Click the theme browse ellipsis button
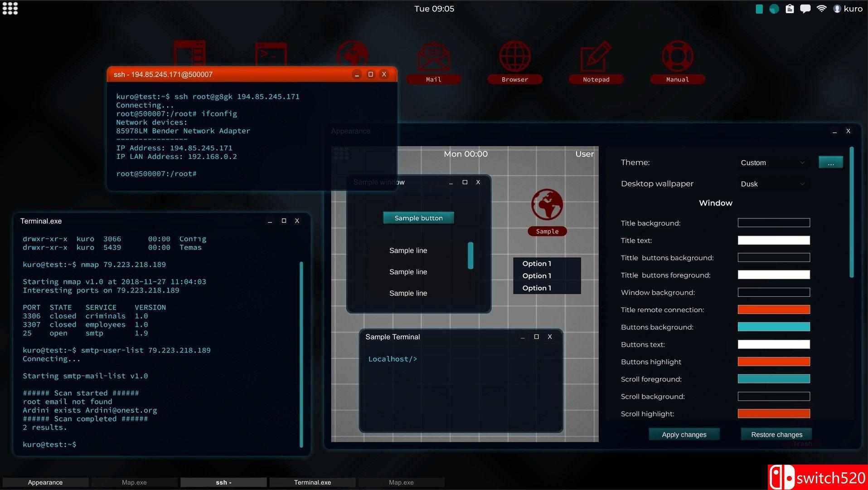This screenshot has width=868, height=490. click(x=830, y=163)
